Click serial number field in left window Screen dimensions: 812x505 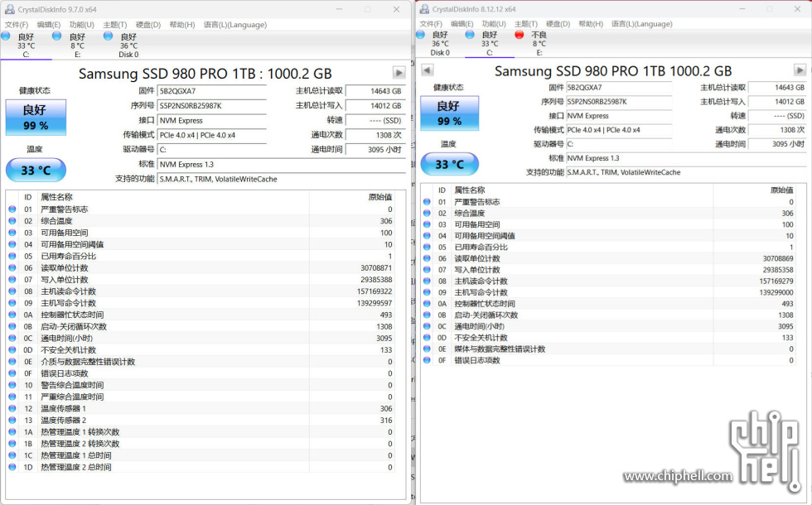click(212, 106)
